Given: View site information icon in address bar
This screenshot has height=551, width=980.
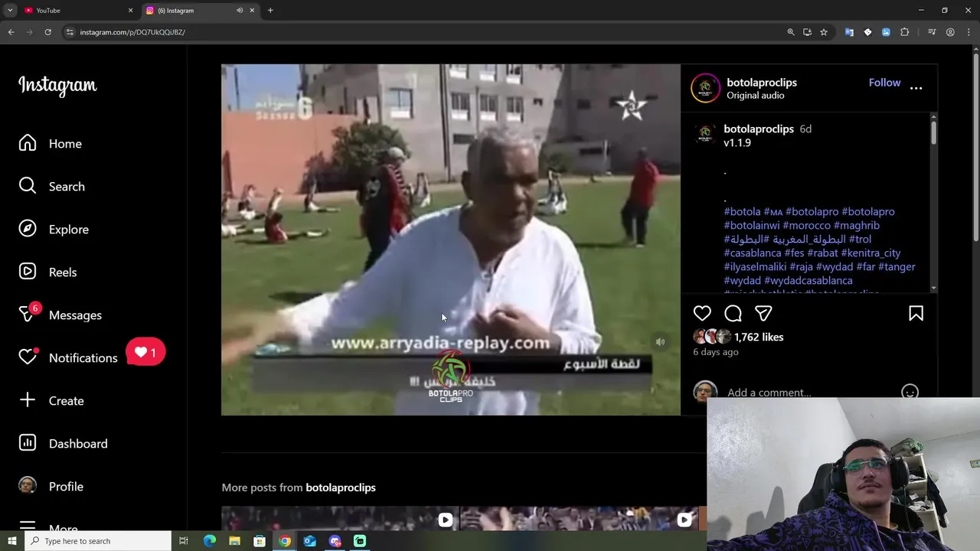Looking at the screenshot, I should [x=70, y=32].
